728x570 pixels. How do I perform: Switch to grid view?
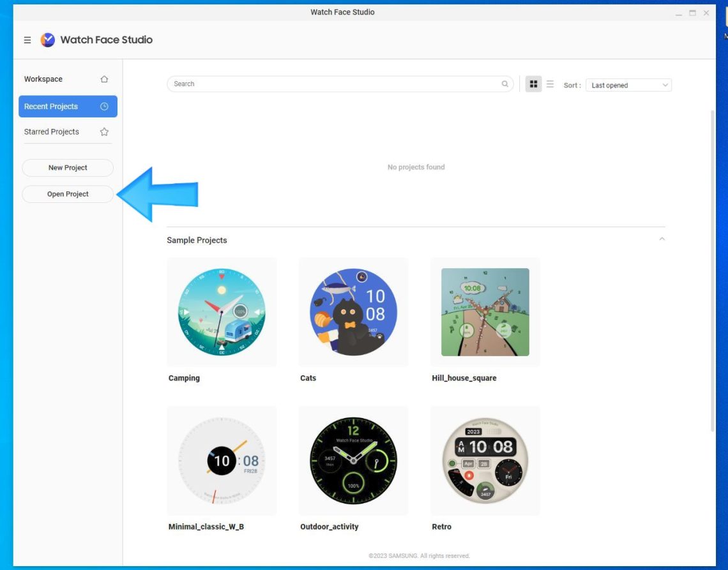pyautogui.click(x=533, y=84)
